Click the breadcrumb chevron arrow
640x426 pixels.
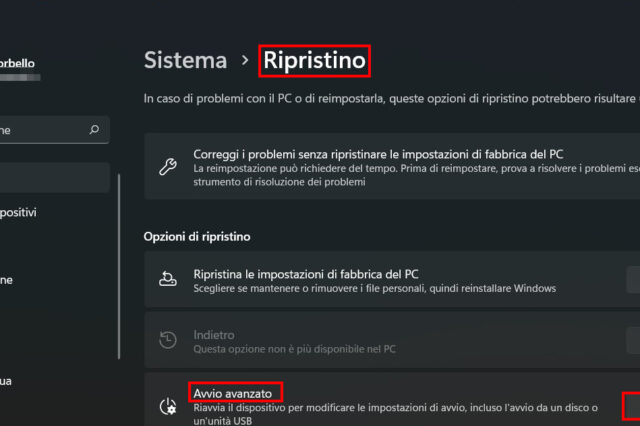pyautogui.click(x=245, y=61)
